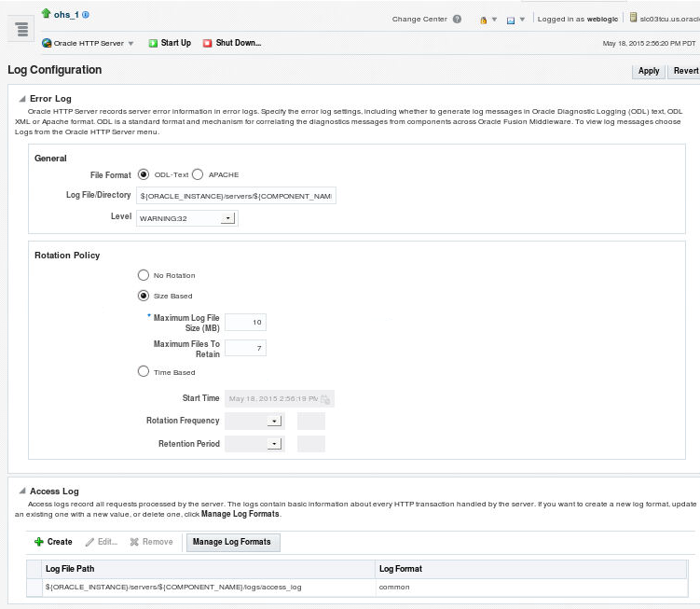Select ODL-Text file format radio button

pos(144,174)
